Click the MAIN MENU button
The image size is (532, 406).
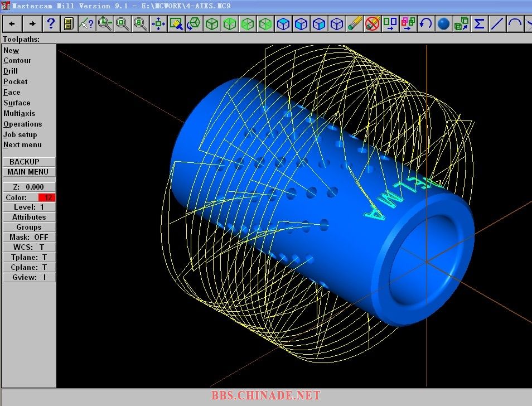28,172
